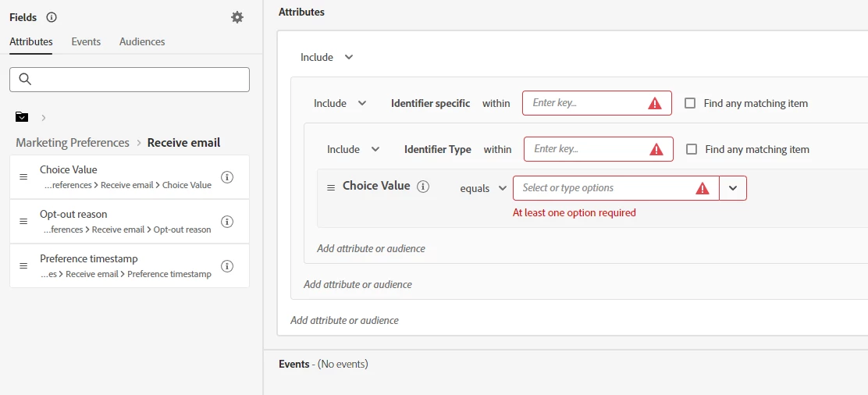Switch to the Events tab
868x395 pixels.
coord(86,41)
